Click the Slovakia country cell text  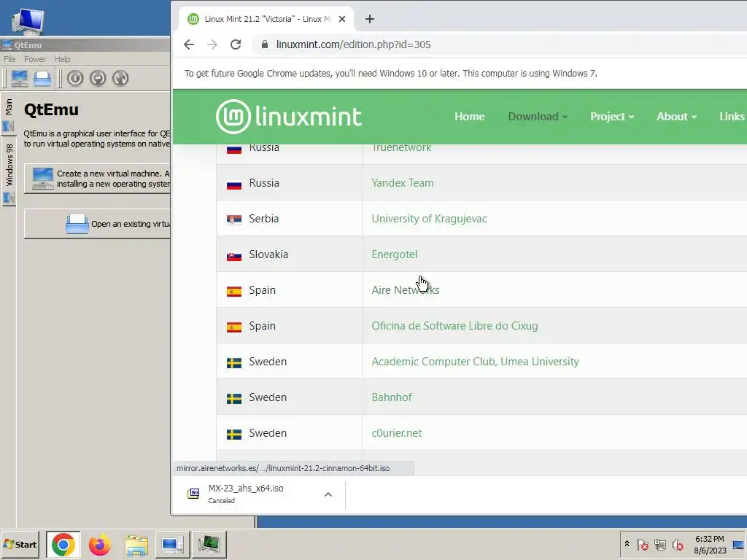coord(268,254)
